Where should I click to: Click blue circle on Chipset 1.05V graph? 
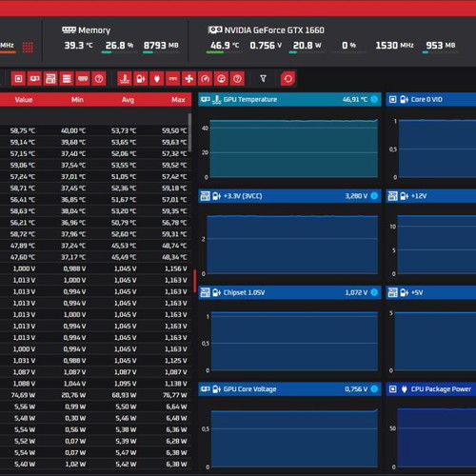coord(374,292)
